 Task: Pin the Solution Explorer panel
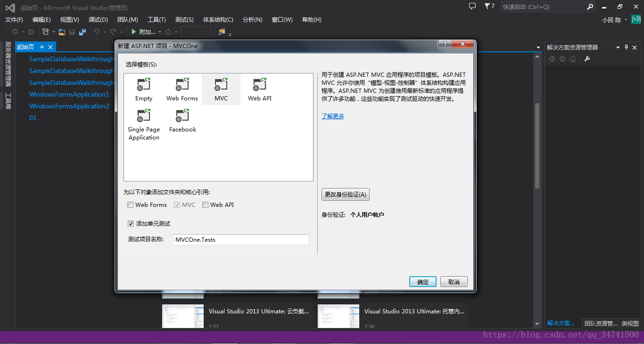627,47
